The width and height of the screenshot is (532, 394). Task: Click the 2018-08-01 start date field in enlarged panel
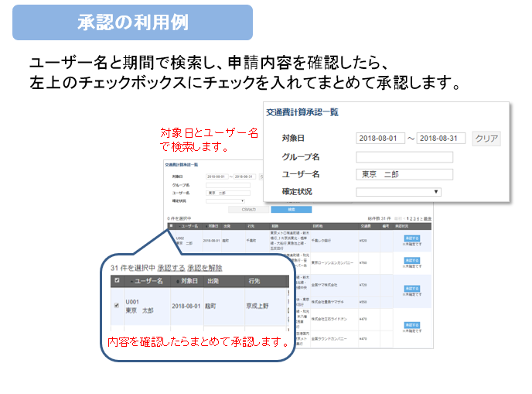[x=380, y=139]
